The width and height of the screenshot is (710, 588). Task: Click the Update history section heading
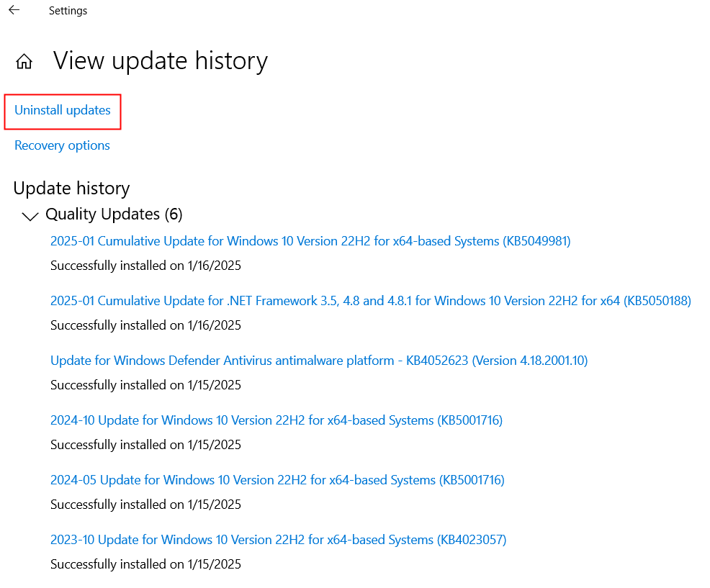[x=71, y=188]
